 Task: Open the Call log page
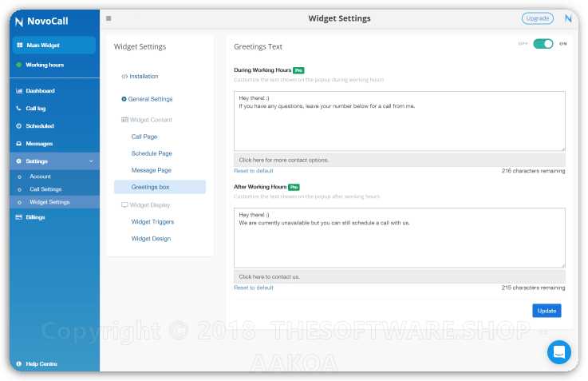(36, 109)
